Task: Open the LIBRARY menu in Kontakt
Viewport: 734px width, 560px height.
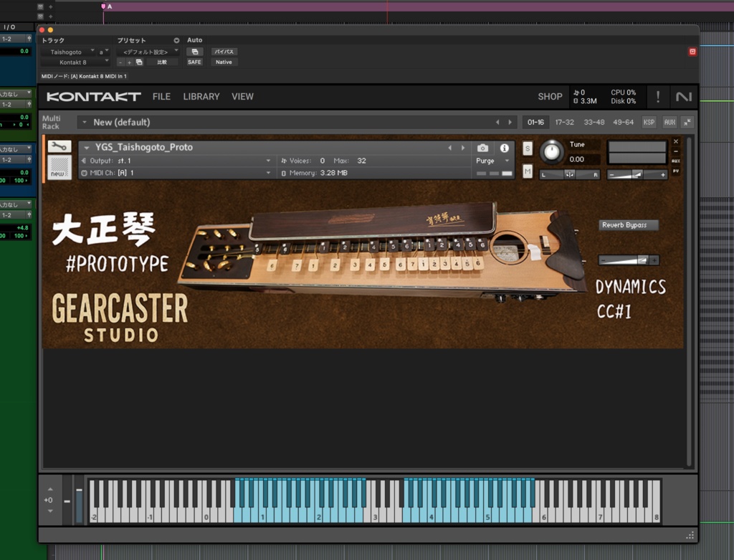Action: tap(201, 96)
